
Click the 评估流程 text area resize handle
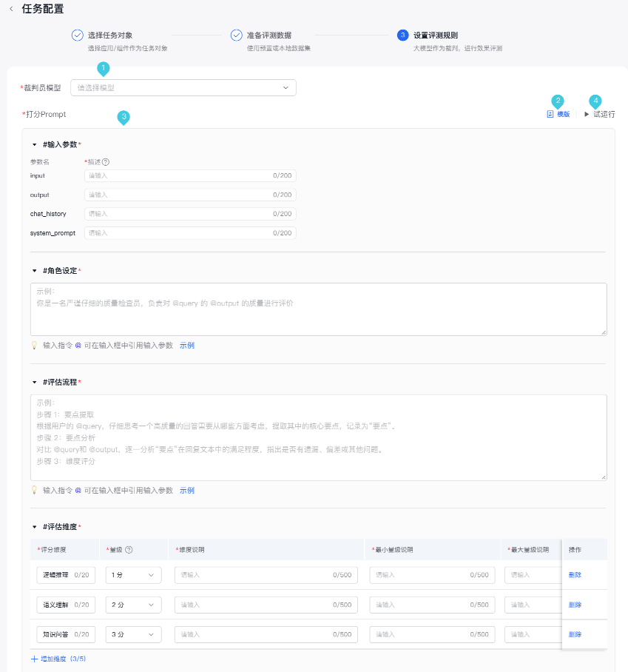coord(604,477)
